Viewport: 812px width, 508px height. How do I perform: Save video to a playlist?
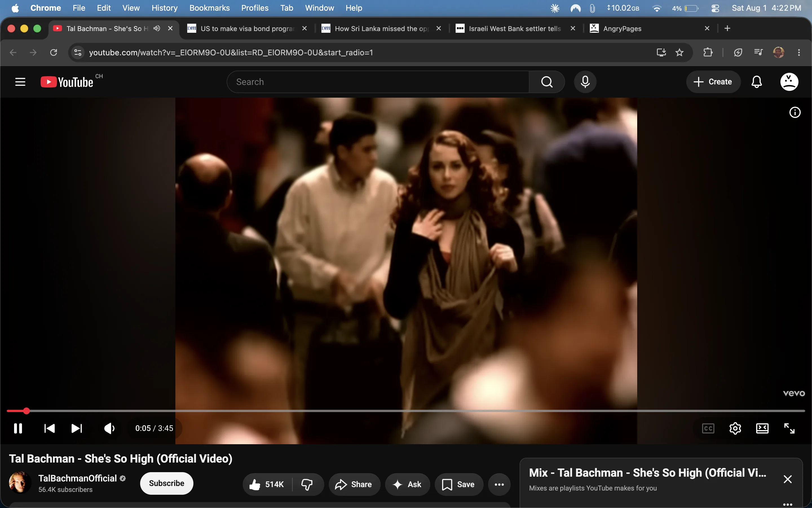(x=459, y=485)
